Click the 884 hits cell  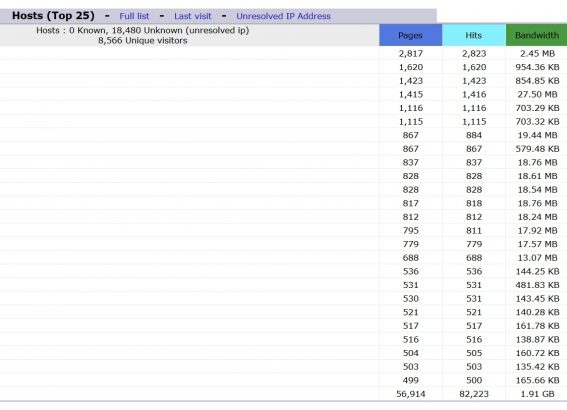coord(474,135)
